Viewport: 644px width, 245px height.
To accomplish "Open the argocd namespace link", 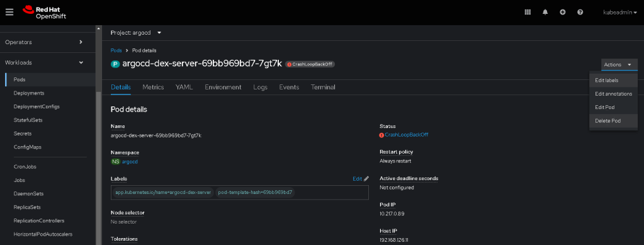I will (x=130, y=162).
